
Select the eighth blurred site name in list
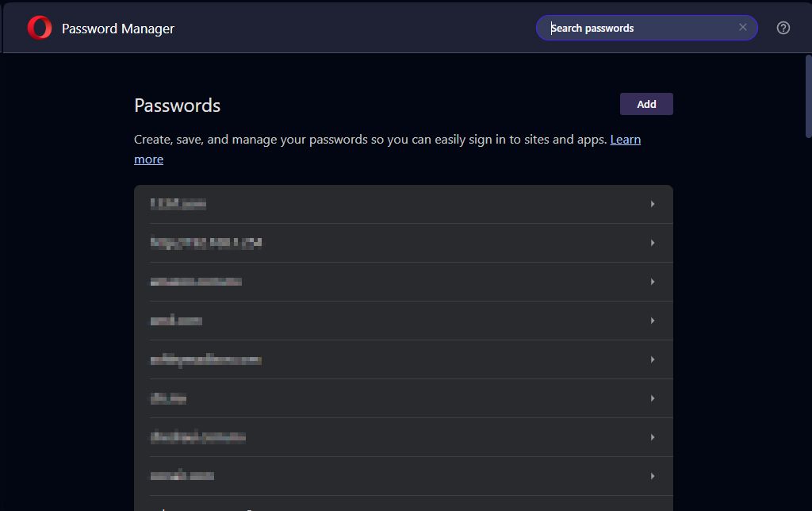pyautogui.click(x=182, y=476)
